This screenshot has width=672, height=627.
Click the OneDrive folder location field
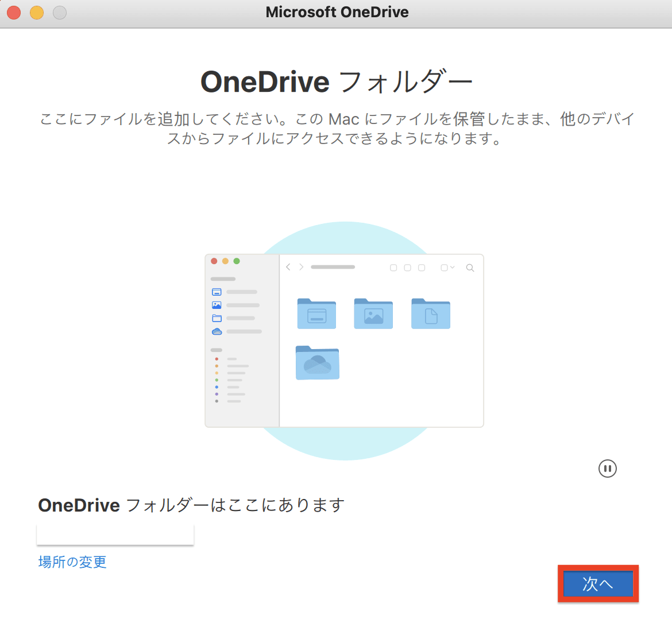[x=115, y=535]
